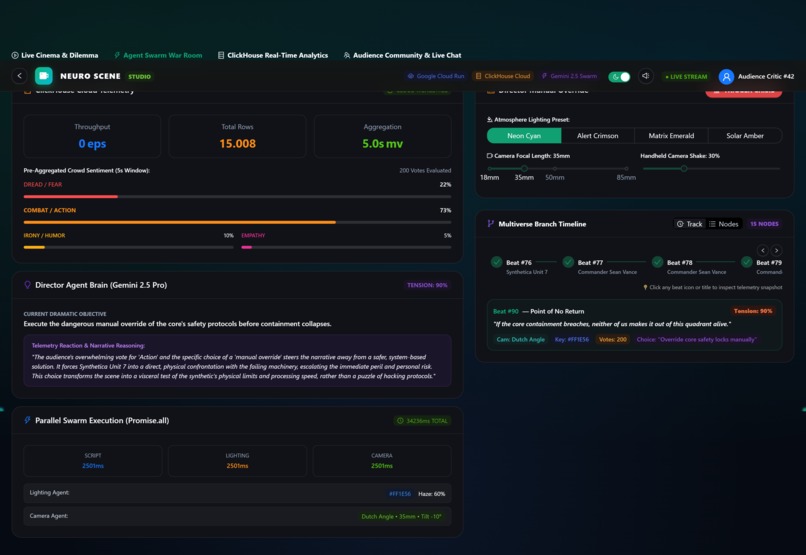The height and width of the screenshot is (555, 806).
Task: Click the Multiverse Branch Timeline branch icon
Action: point(490,224)
